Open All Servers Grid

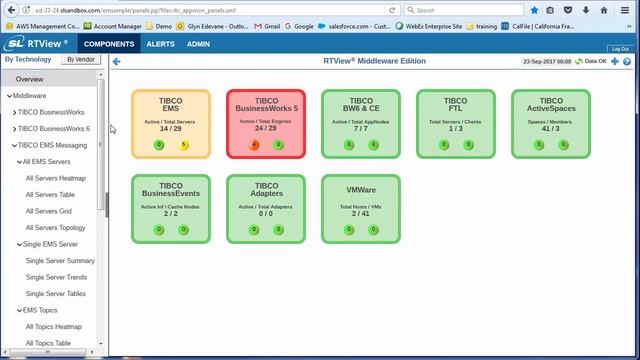(49, 211)
